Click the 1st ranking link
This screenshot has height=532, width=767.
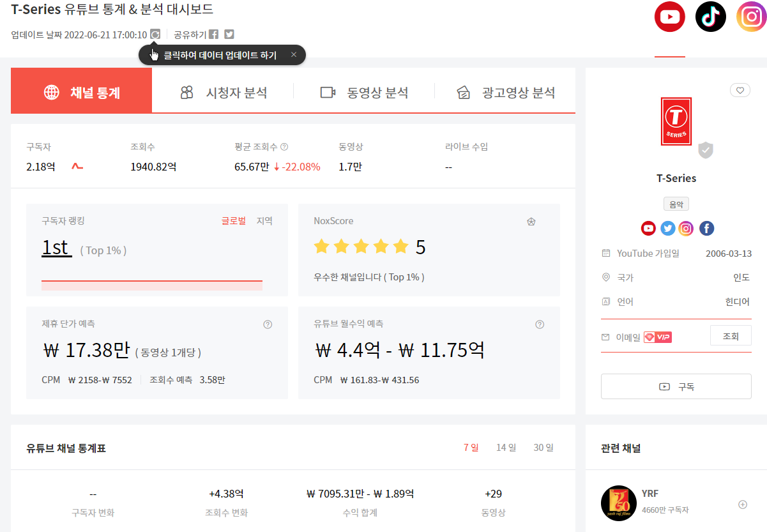click(57, 248)
